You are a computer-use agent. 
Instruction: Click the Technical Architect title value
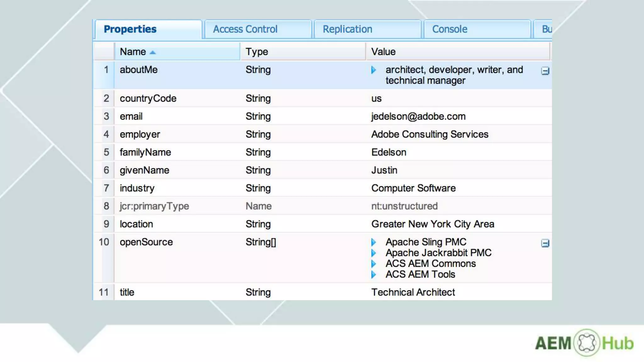(413, 292)
